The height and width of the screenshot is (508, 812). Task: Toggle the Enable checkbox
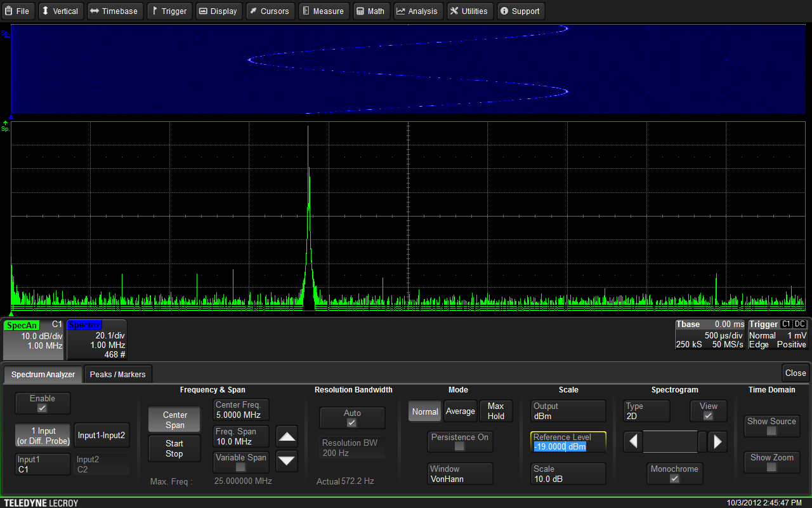click(43, 408)
